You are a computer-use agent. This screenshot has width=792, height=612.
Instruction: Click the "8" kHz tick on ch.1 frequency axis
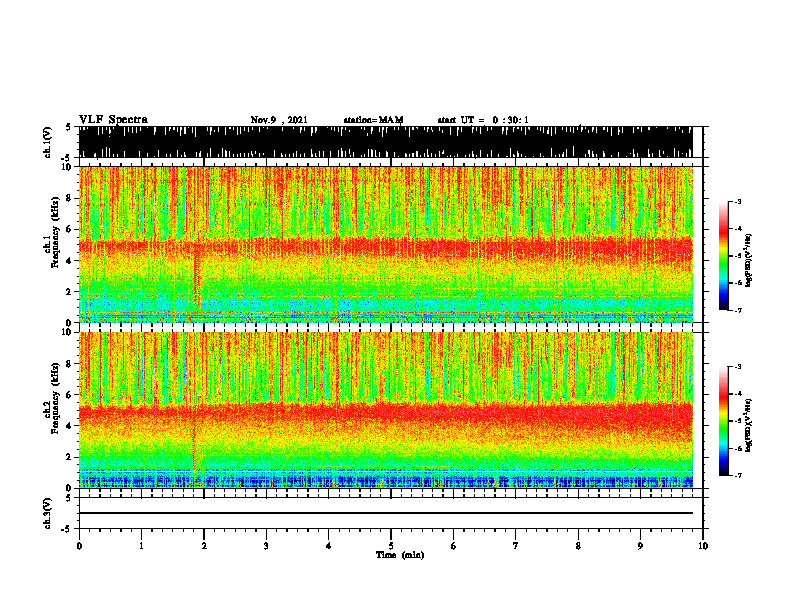69,198
